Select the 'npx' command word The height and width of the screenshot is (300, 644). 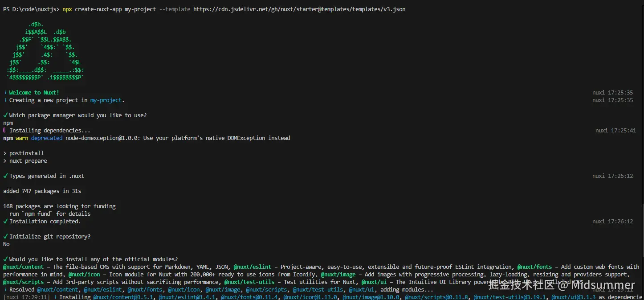click(x=67, y=9)
